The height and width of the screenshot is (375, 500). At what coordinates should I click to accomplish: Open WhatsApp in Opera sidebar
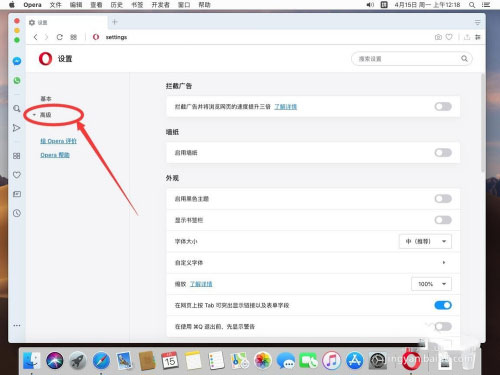[17, 80]
